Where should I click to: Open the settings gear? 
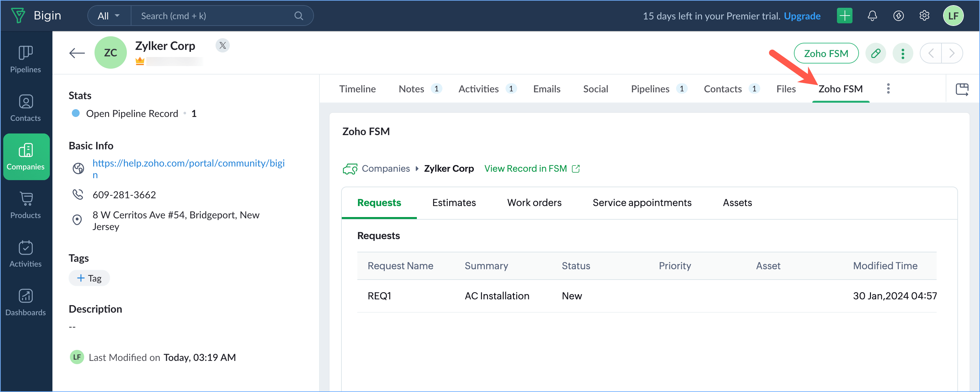point(924,16)
